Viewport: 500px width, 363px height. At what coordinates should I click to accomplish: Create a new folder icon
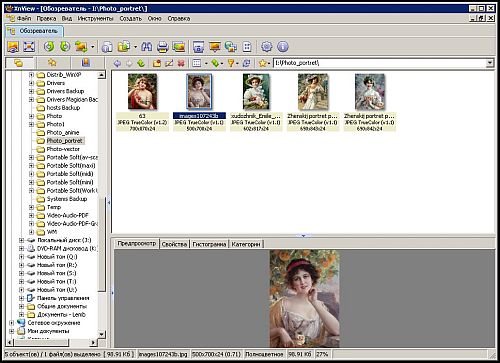pos(157,63)
